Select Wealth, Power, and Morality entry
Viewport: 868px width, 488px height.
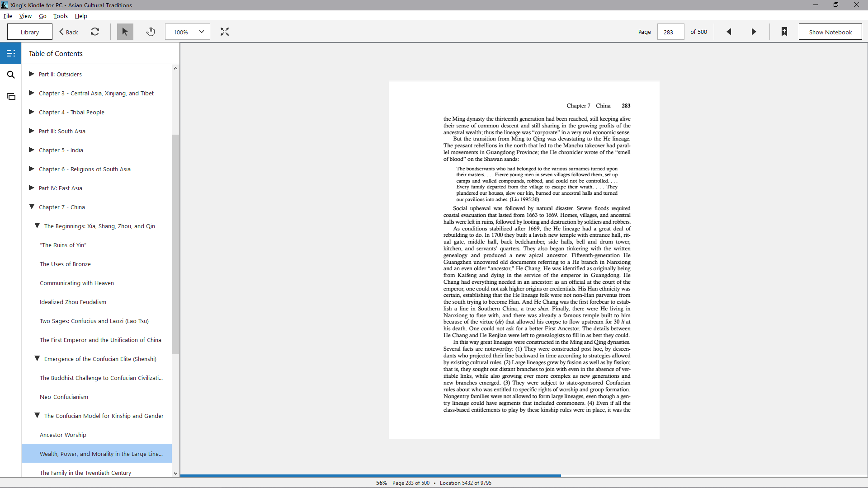click(x=97, y=454)
